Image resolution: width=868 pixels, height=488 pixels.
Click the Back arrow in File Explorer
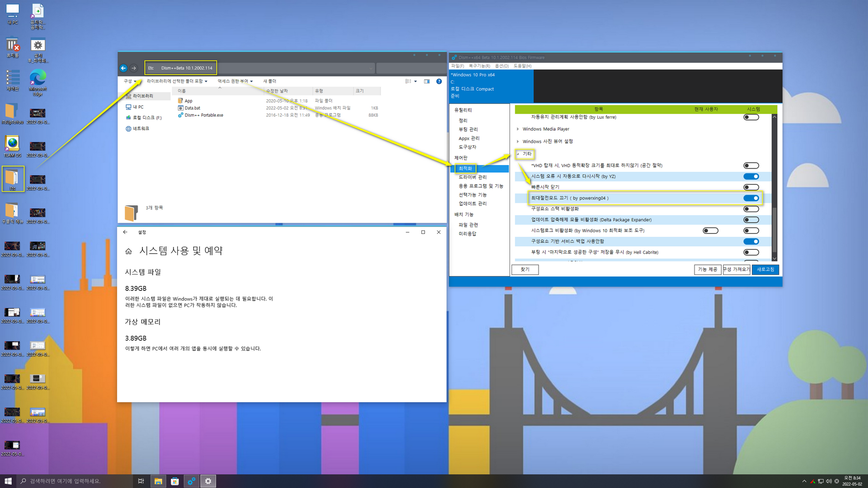(124, 68)
